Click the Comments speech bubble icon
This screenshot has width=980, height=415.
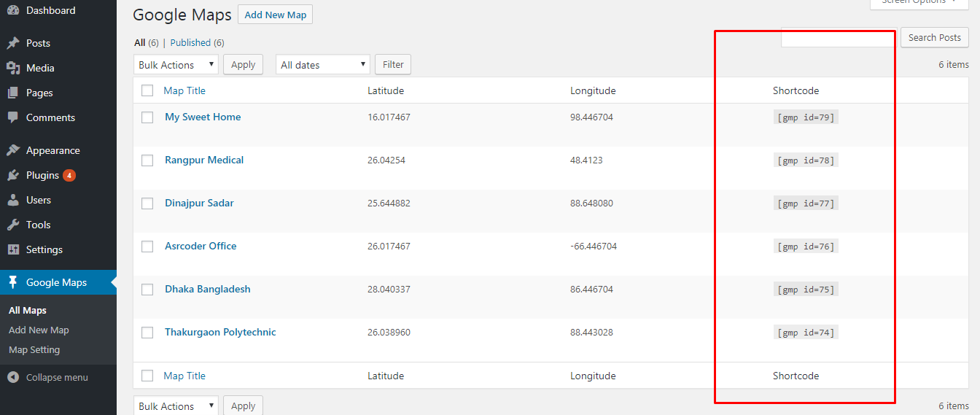[x=13, y=117]
